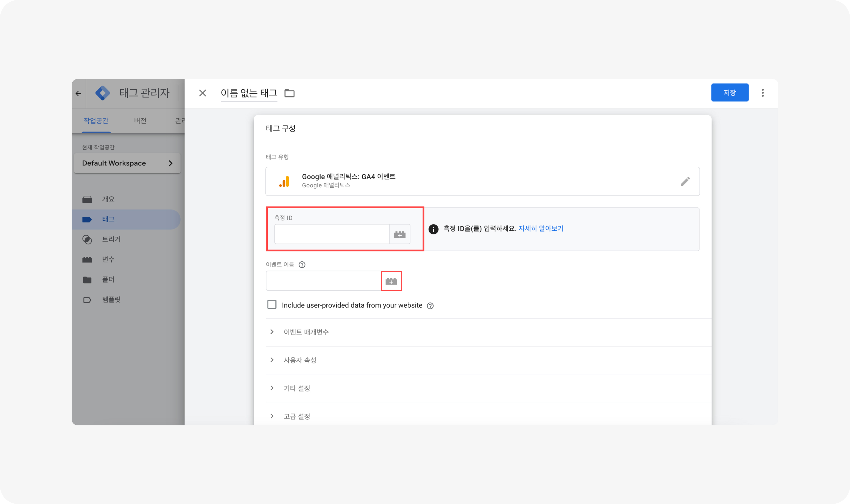Click the help icon next to 이벤트 이름
The image size is (850, 504).
pos(302,265)
